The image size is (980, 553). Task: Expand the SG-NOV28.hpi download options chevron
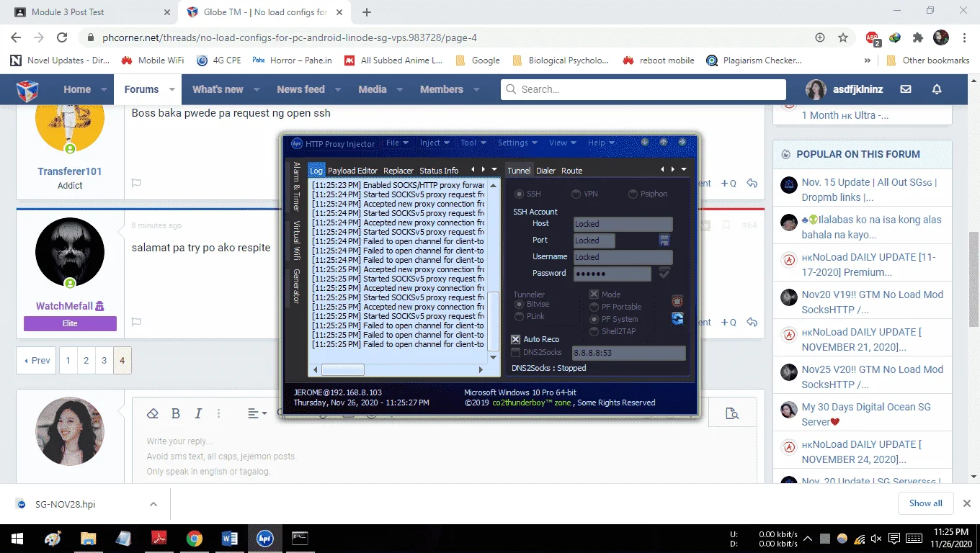point(153,504)
